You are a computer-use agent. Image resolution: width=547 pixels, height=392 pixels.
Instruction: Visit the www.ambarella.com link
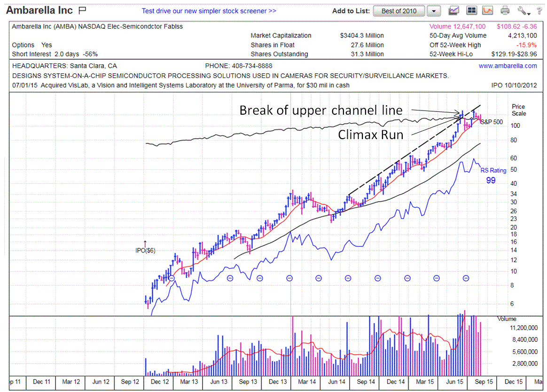(x=508, y=66)
